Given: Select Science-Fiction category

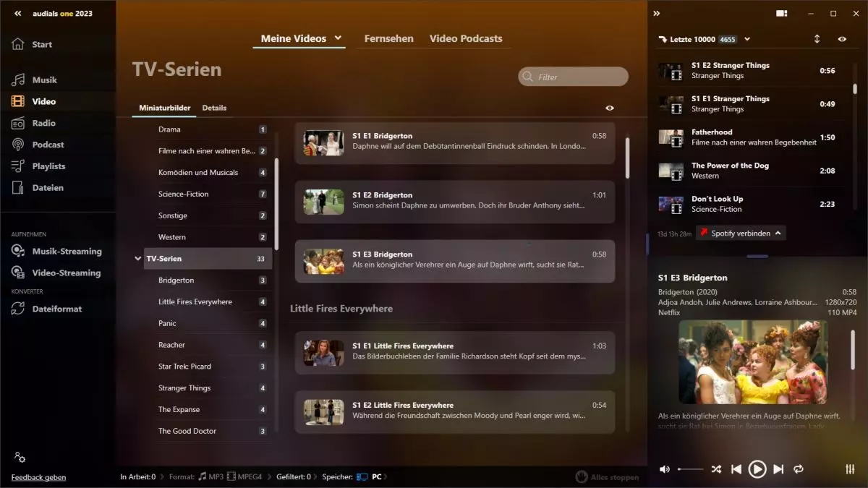Looking at the screenshot, I should click(209, 194).
